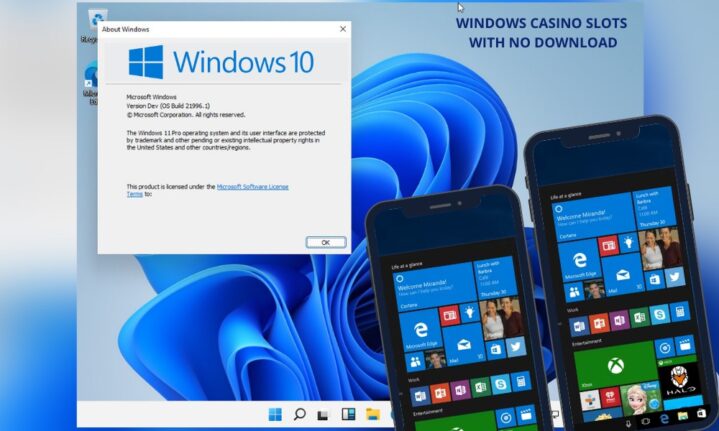Screen dimensions: 719x431
Task: Tap the man's contact photo on left phone
Action: coord(436,359)
